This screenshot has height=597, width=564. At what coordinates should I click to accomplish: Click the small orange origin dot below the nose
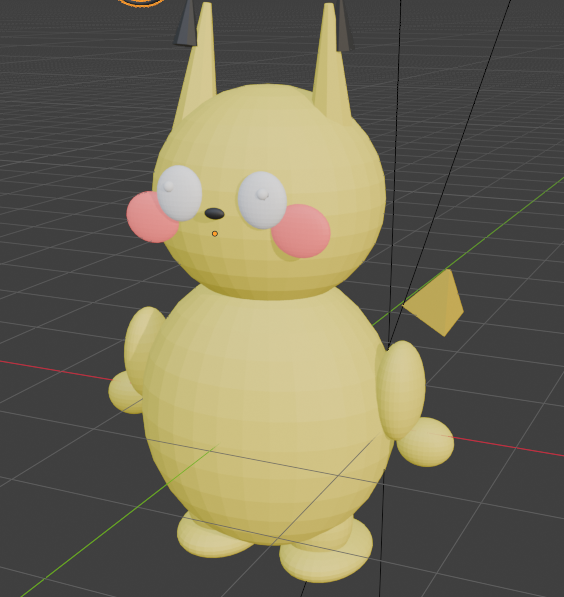coord(215,234)
